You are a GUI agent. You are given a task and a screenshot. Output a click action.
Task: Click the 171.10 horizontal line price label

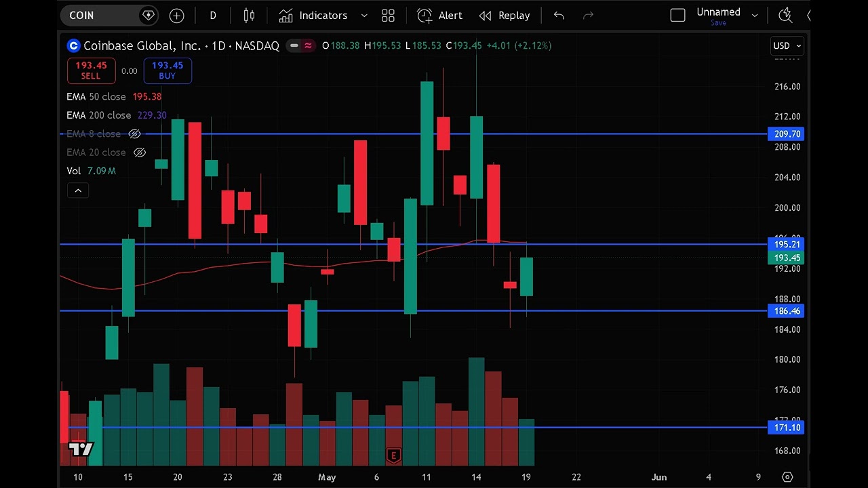pyautogui.click(x=786, y=427)
